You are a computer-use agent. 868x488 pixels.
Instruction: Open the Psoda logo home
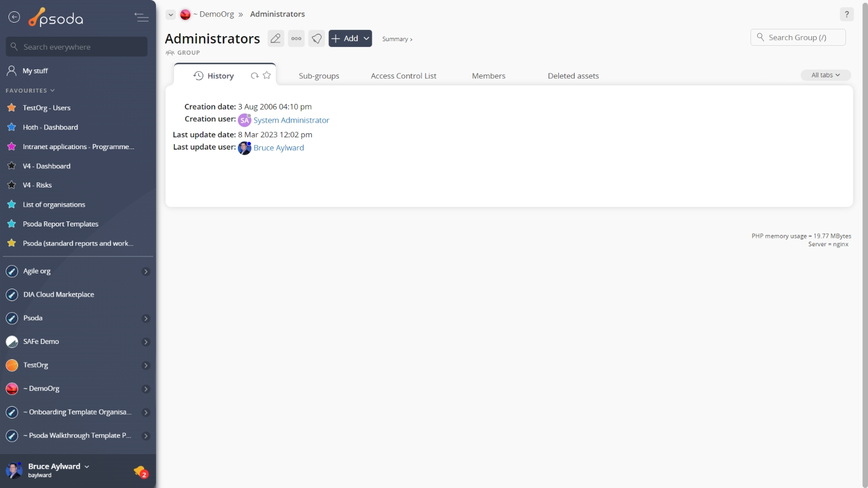(56, 18)
